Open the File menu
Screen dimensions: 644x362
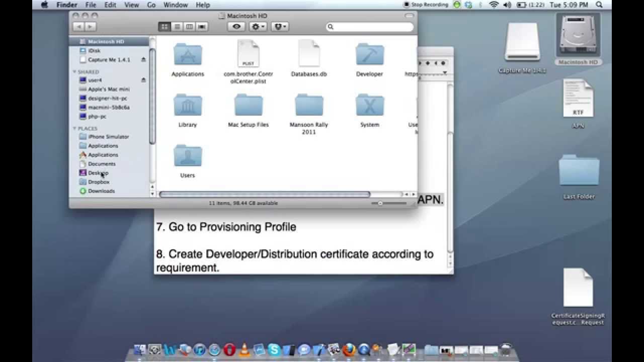[x=91, y=5]
